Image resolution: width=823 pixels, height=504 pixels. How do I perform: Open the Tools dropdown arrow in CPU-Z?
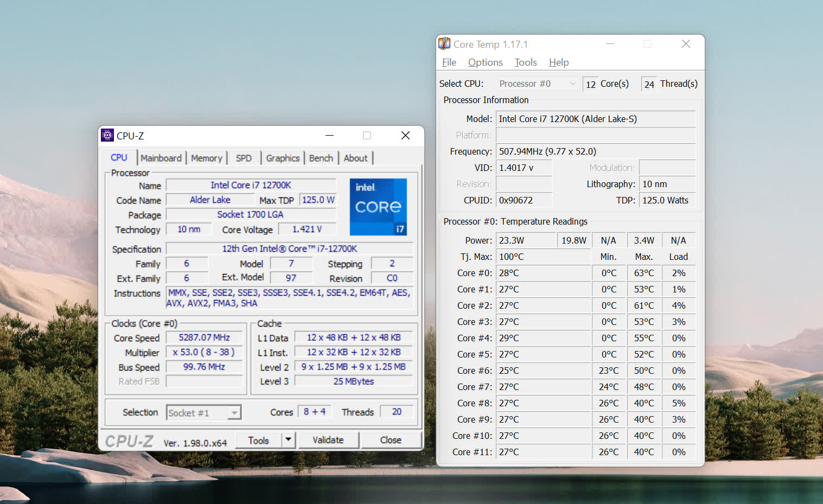[x=289, y=440]
